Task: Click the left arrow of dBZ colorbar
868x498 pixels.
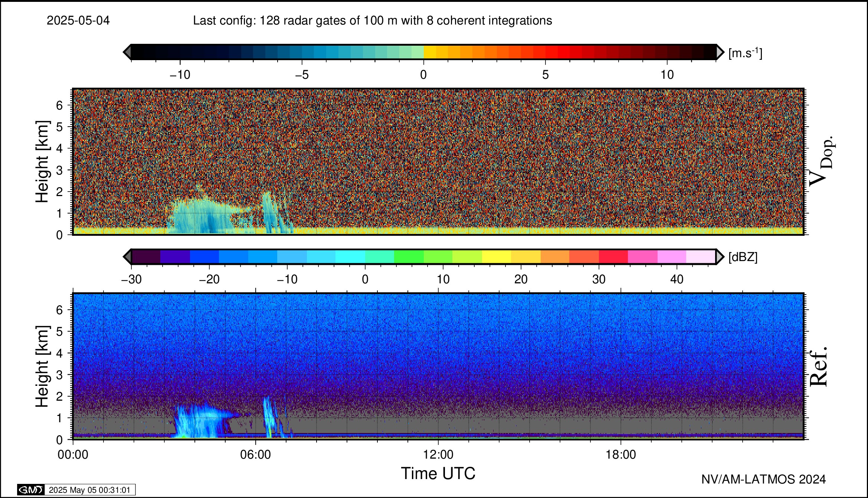Action: (x=127, y=257)
